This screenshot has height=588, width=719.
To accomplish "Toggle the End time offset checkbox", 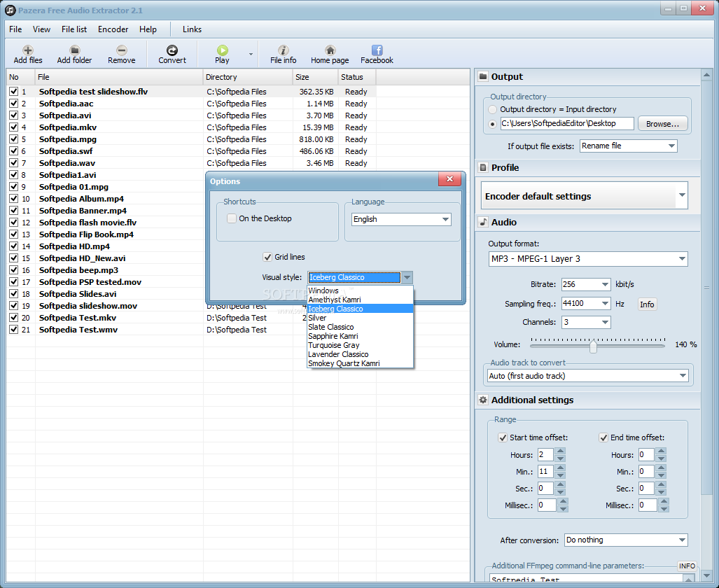I will tap(603, 437).
